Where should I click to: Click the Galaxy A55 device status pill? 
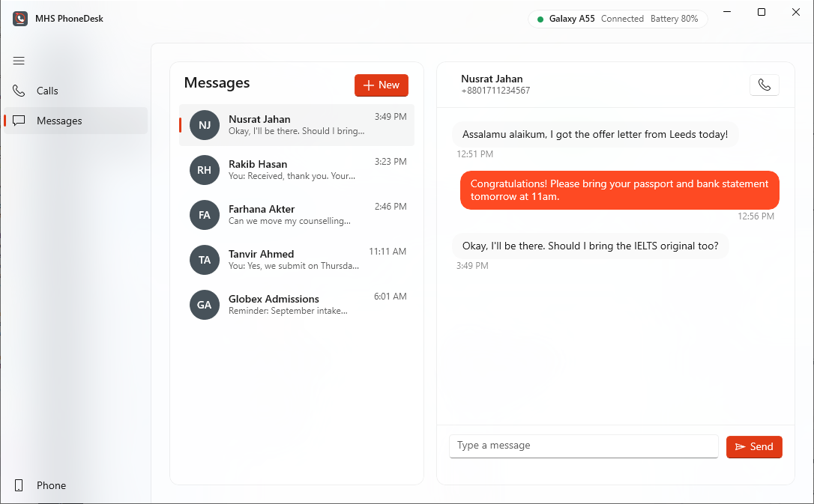[x=618, y=19]
